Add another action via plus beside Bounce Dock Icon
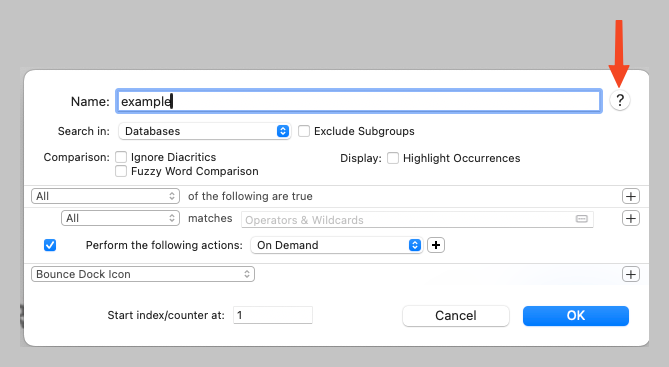 point(631,274)
